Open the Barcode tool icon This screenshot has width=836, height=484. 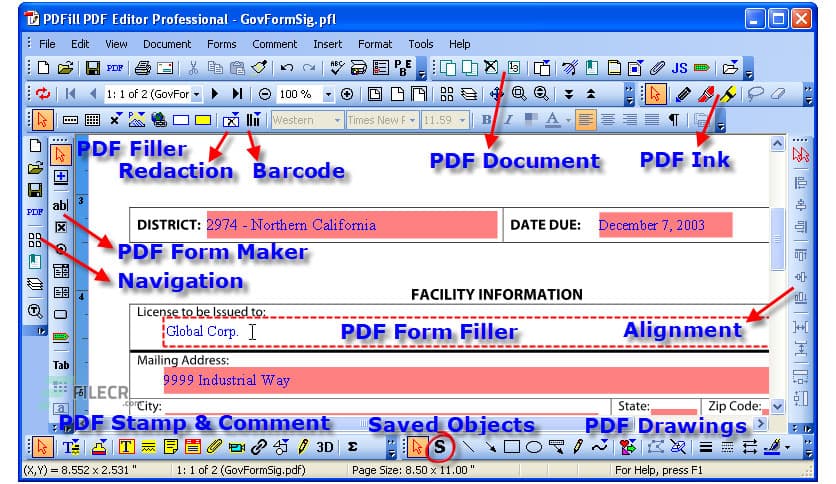click(253, 120)
